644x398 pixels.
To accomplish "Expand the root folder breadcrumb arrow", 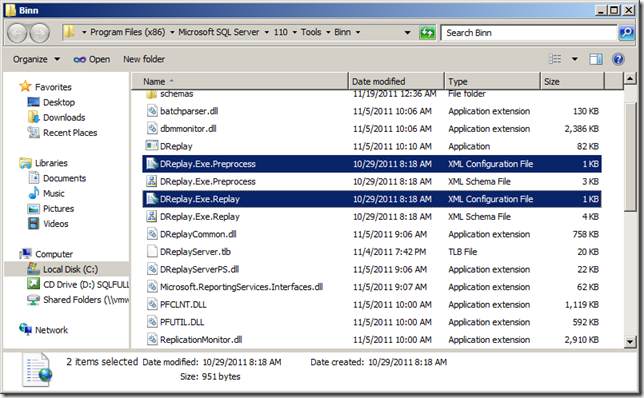I will tap(84, 32).
